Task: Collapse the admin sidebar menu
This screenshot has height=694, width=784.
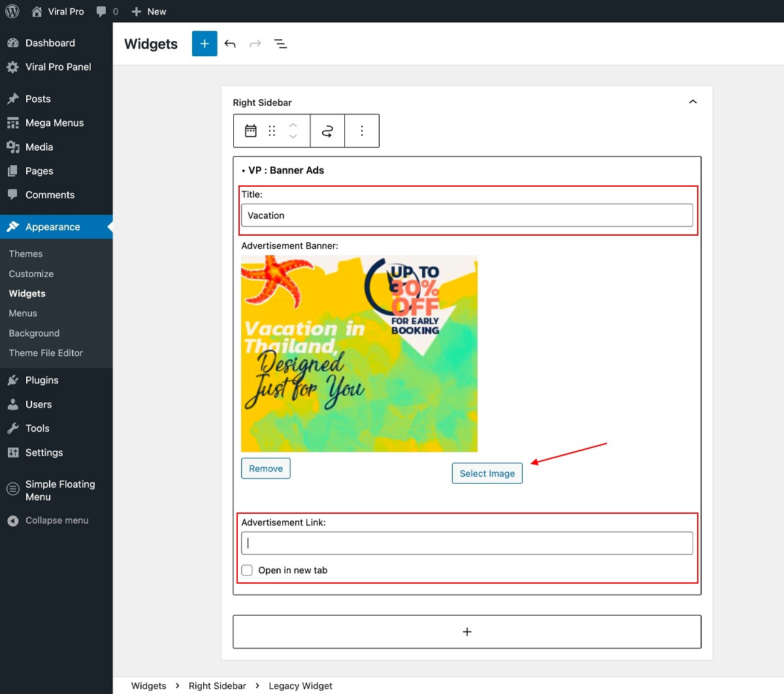Action: coord(56,521)
